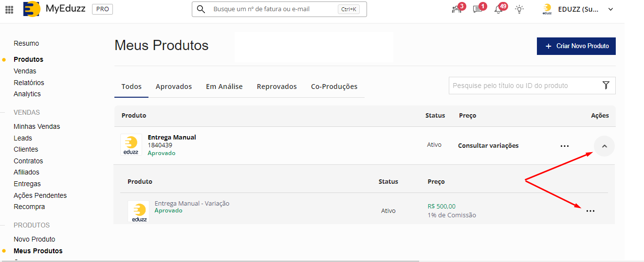Open the apps grid launcher icon
The image size is (644, 262).
[9, 9]
